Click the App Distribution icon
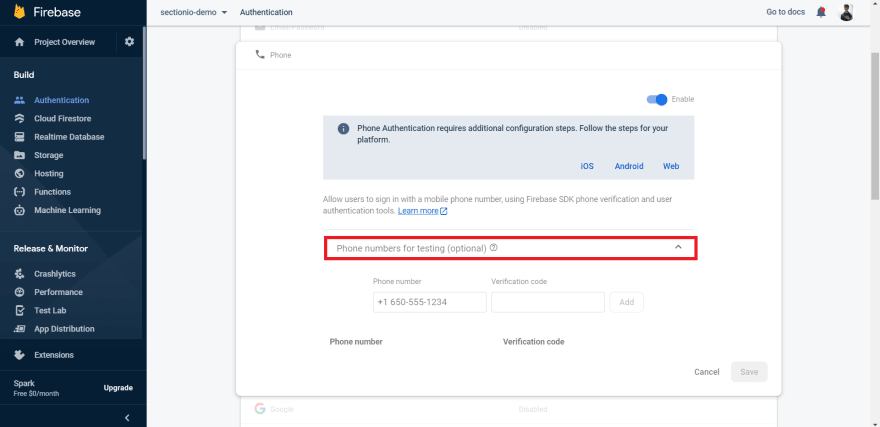Image resolution: width=880 pixels, height=427 pixels. (20, 329)
